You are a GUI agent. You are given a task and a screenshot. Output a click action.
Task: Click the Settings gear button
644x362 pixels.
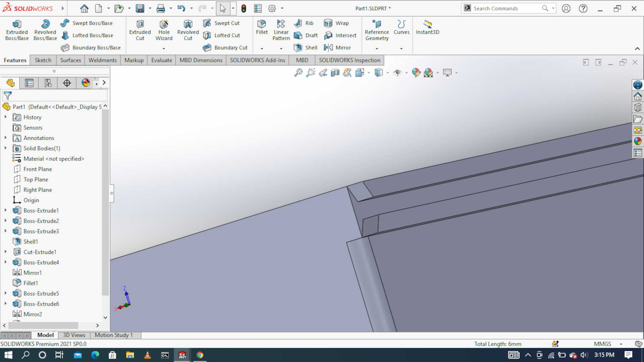[272, 8]
